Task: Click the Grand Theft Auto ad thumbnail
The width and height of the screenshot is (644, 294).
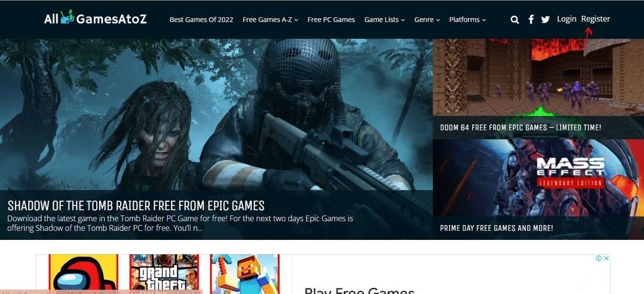Action: (164, 274)
